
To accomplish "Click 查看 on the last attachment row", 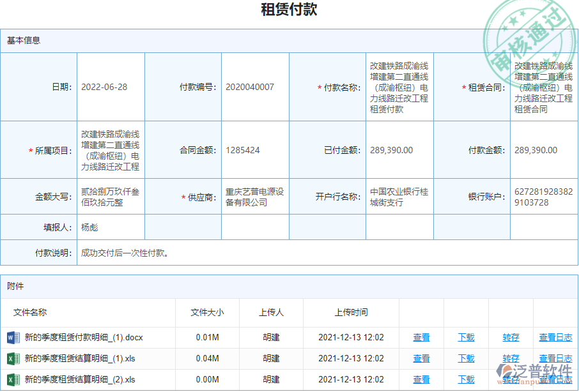I will coord(422,379).
